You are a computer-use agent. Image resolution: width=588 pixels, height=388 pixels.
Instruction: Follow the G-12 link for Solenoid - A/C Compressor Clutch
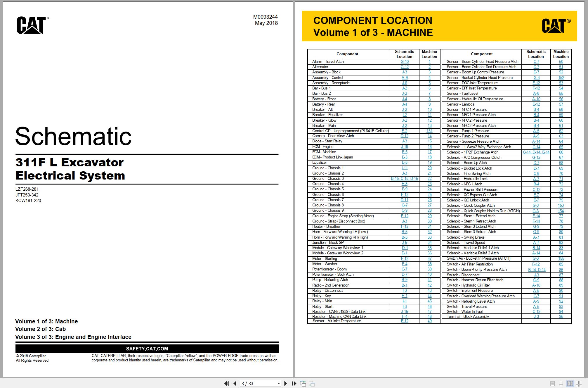pyautogui.click(x=536, y=158)
